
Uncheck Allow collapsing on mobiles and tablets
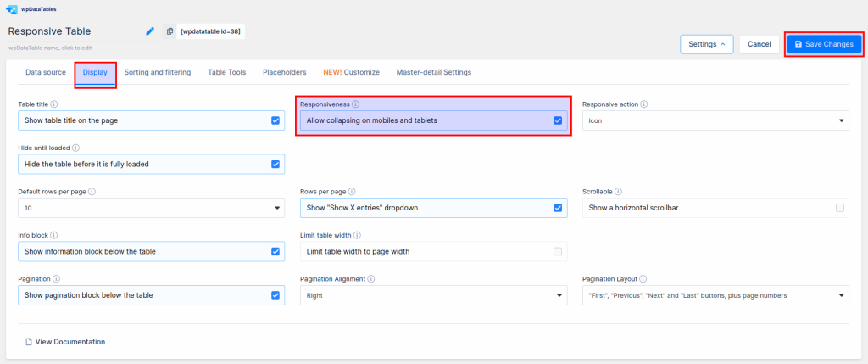[558, 120]
